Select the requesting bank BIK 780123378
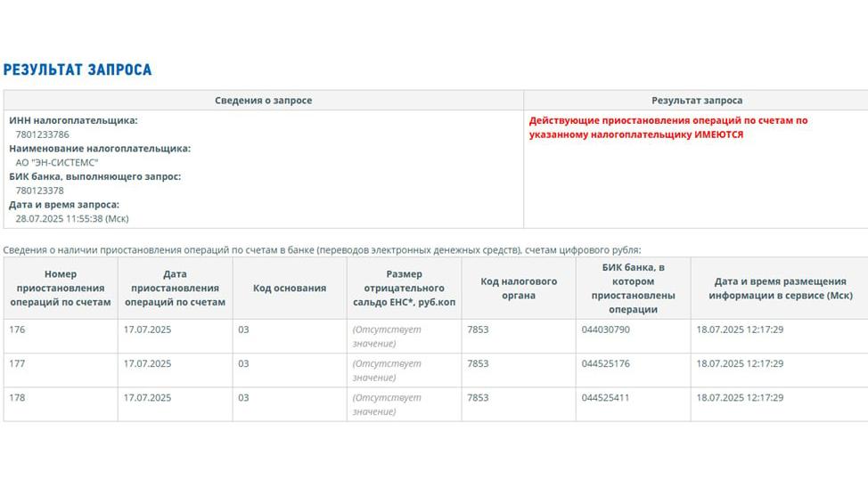 (39, 191)
